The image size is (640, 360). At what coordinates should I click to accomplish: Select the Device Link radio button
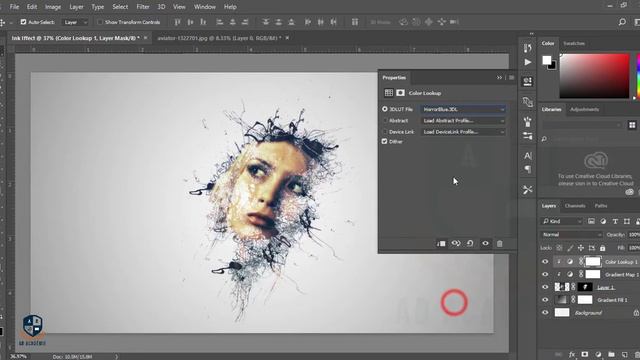[x=384, y=132]
